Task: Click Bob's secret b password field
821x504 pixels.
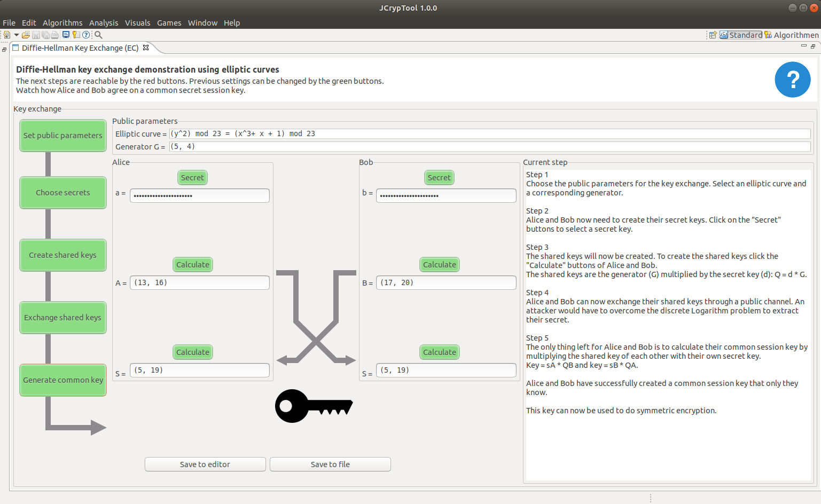Action: (x=447, y=195)
